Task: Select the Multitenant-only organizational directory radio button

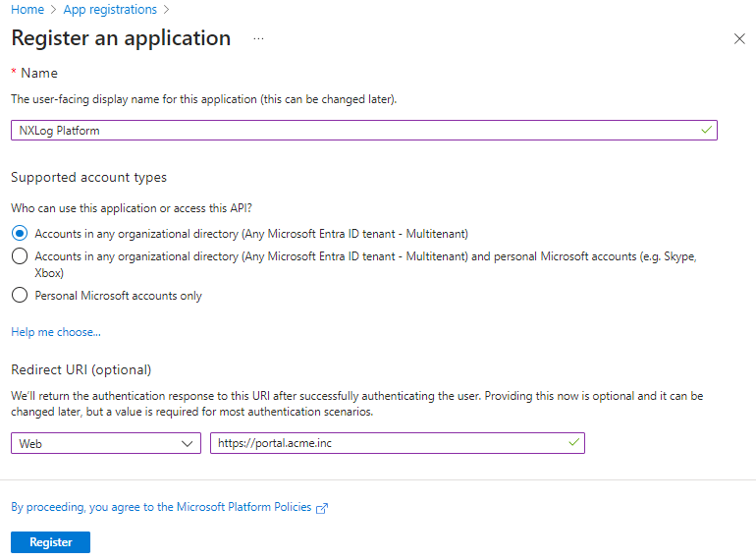Action: [x=20, y=234]
